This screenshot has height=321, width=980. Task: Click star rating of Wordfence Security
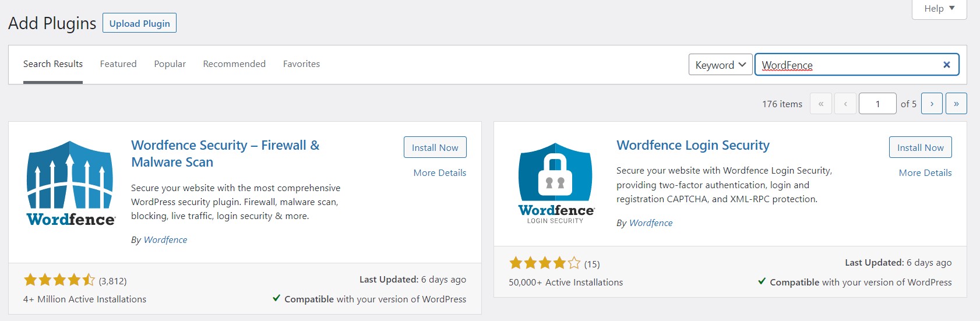tap(59, 280)
